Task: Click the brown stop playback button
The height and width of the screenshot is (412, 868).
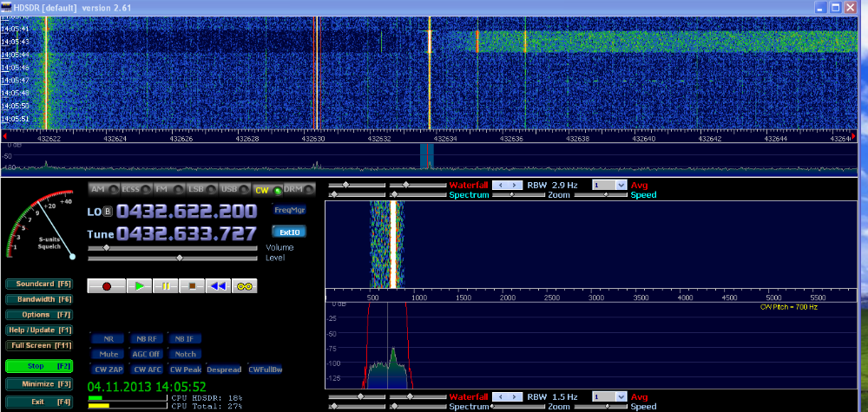Action: tap(192, 286)
